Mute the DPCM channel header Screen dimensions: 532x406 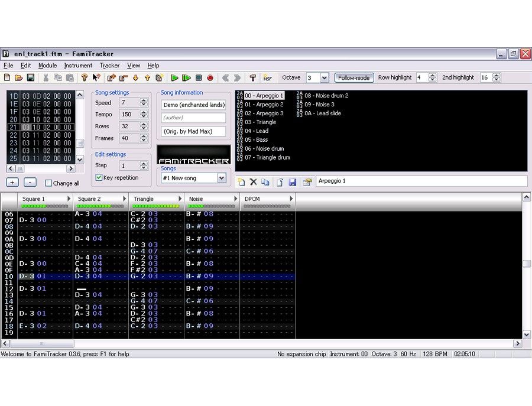252,199
